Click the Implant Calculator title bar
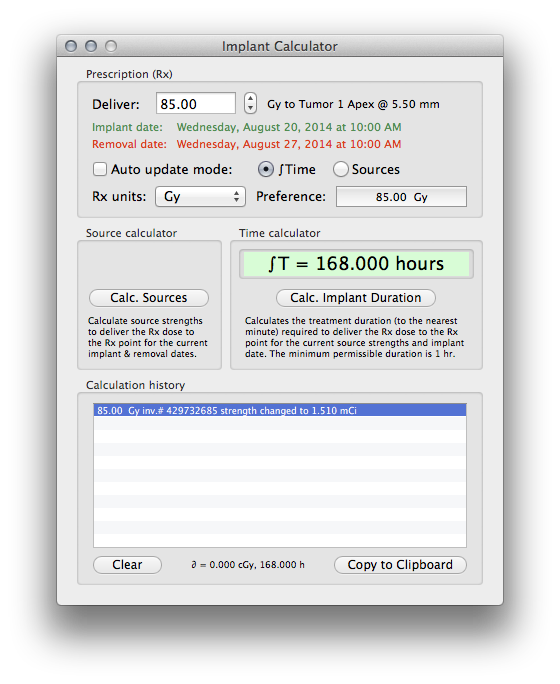 280,46
